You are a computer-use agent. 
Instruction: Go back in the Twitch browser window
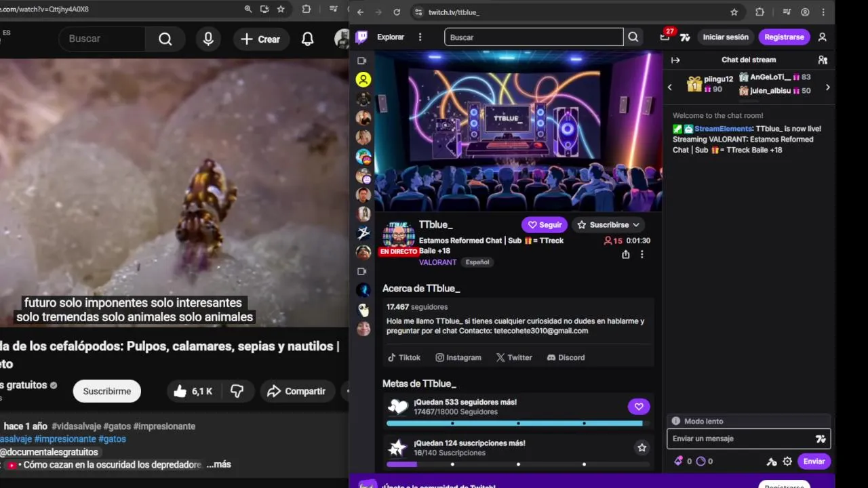click(x=360, y=12)
